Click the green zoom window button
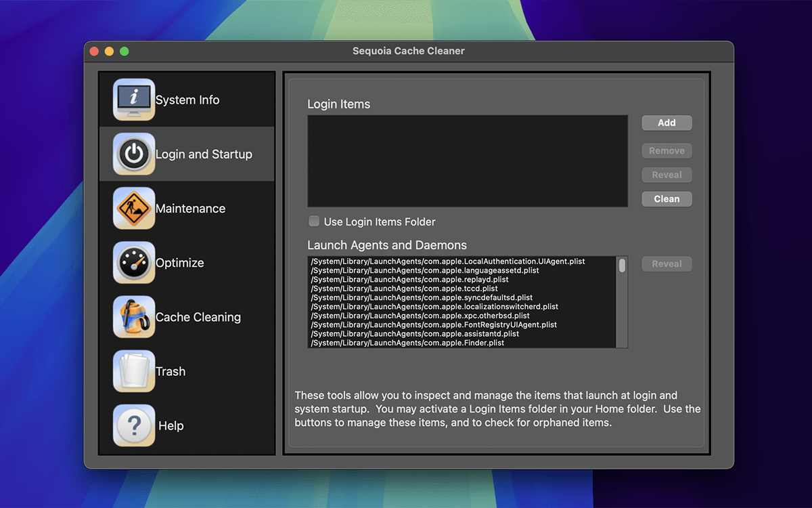 point(125,51)
